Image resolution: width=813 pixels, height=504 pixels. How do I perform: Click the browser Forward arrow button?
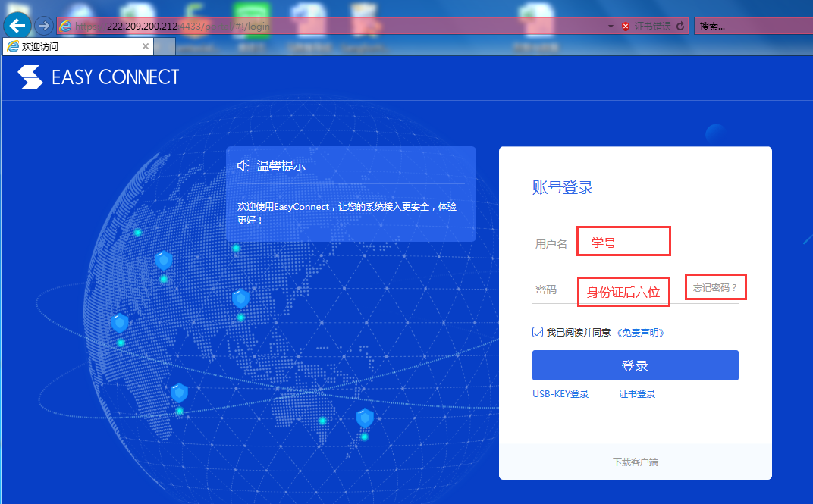tap(44, 25)
